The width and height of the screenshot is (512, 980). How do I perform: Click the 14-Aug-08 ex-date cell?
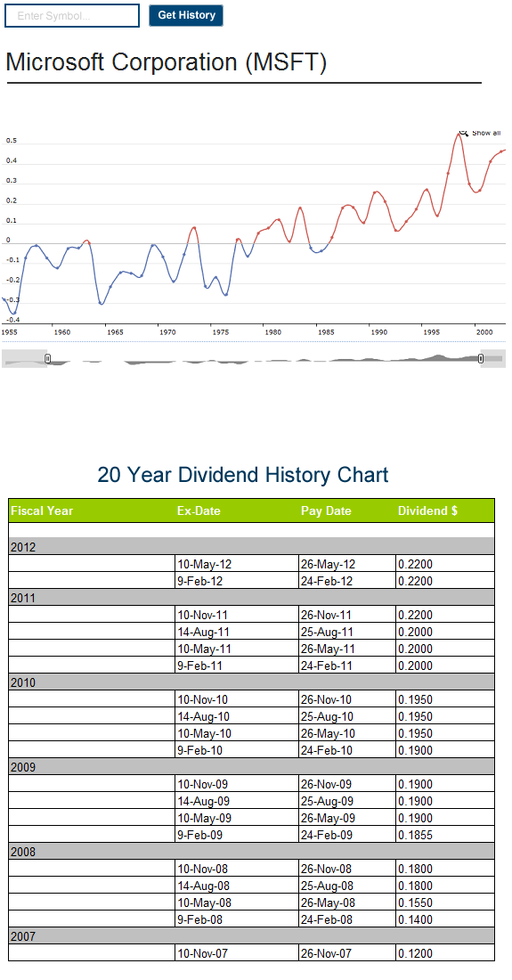pyautogui.click(x=237, y=885)
